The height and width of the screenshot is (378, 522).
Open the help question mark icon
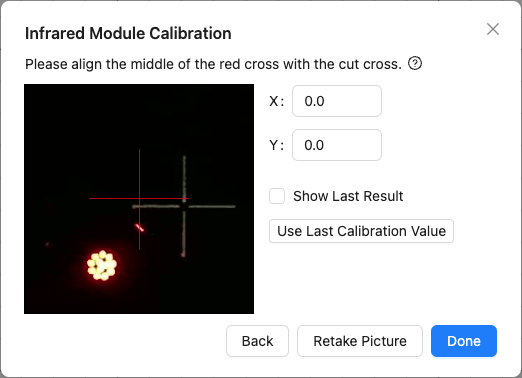pyautogui.click(x=415, y=63)
